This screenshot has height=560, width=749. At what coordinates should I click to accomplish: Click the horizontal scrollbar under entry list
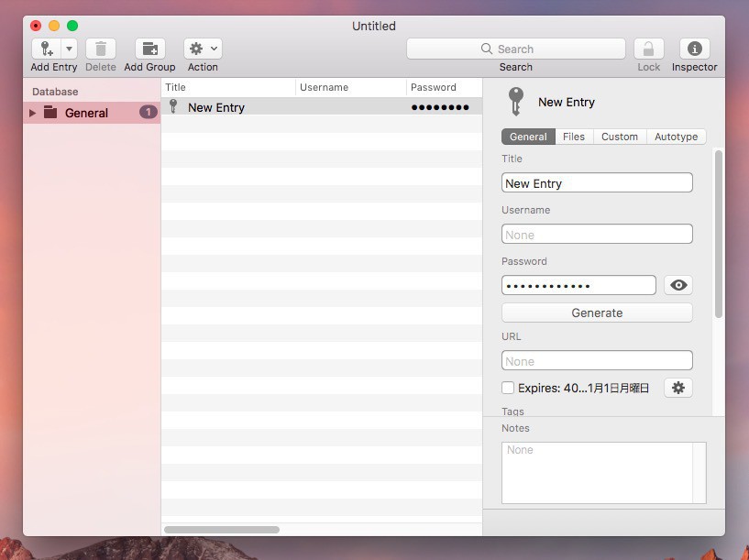pyautogui.click(x=222, y=530)
